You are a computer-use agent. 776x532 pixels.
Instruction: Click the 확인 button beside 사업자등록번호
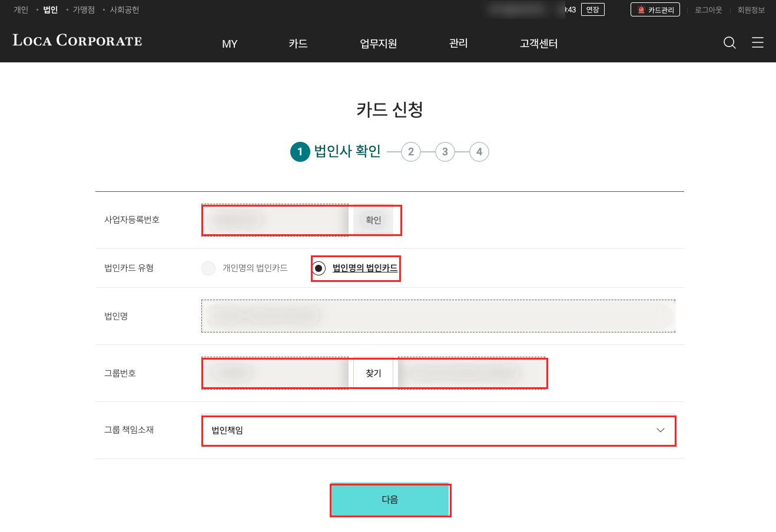[373, 220]
